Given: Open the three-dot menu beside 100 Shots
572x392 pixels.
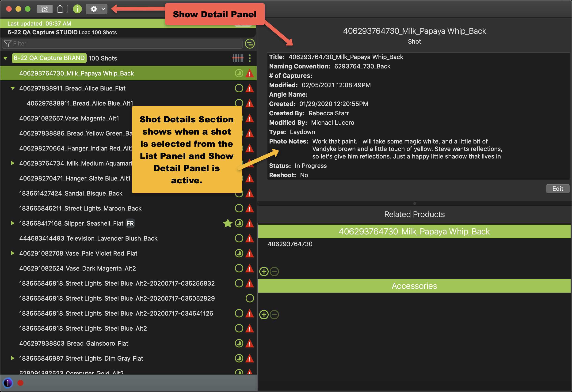Looking at the screenshot, I should pos(250,58).
